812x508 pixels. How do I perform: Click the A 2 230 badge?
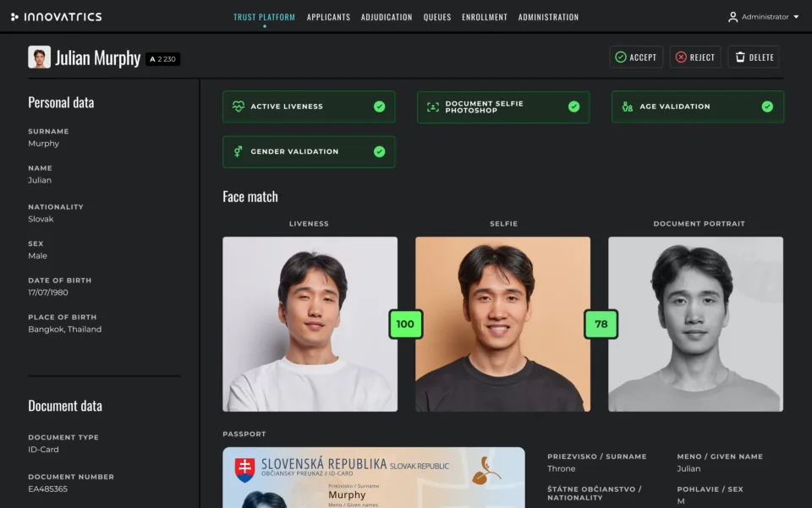[x=162, y=59]
